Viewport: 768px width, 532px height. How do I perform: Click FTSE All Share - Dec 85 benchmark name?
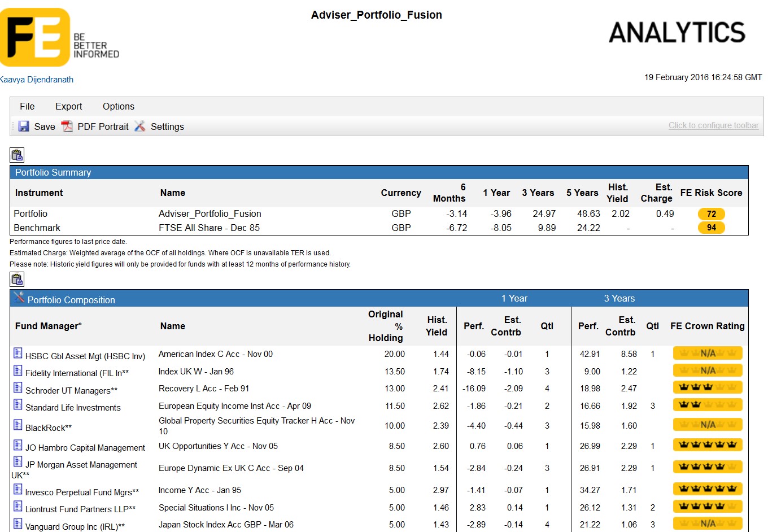[209, 228]
